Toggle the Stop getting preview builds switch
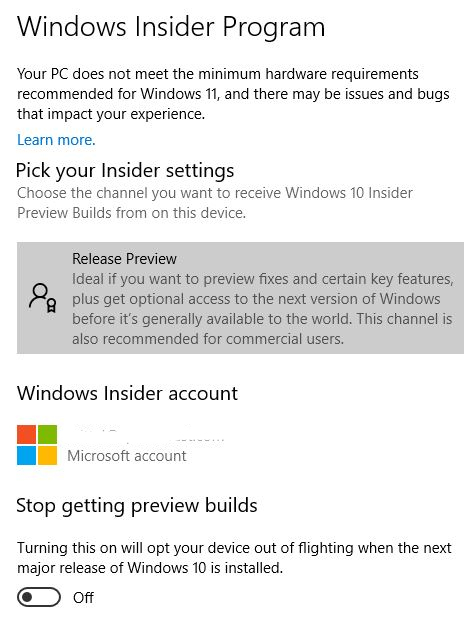This screenshot has width=476, height=643. click(39, 597)
